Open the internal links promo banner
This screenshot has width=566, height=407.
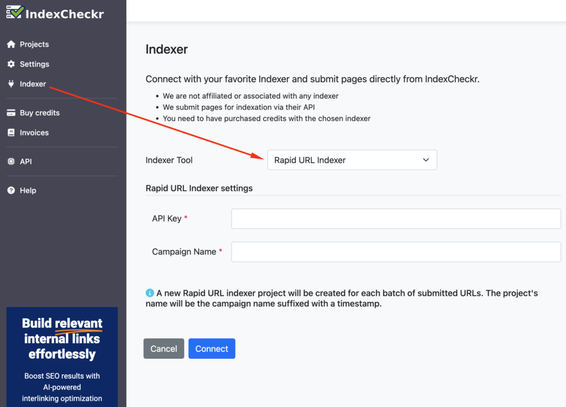62,357
